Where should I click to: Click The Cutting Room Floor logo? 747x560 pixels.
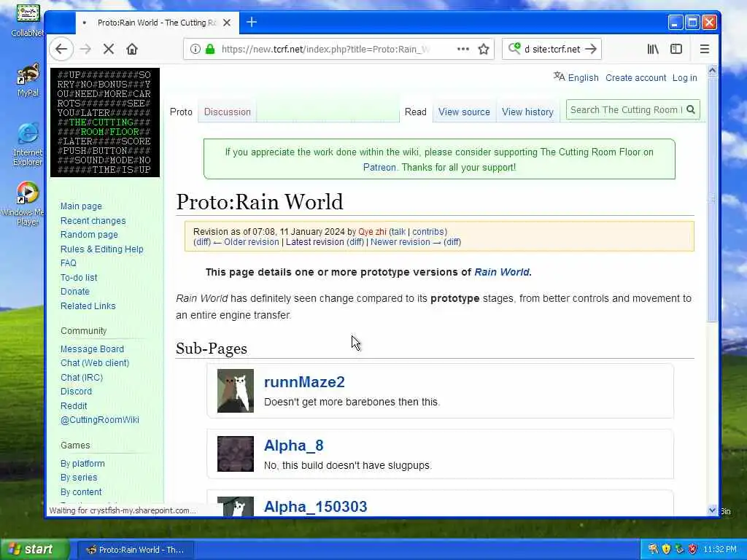coord(105,122)
